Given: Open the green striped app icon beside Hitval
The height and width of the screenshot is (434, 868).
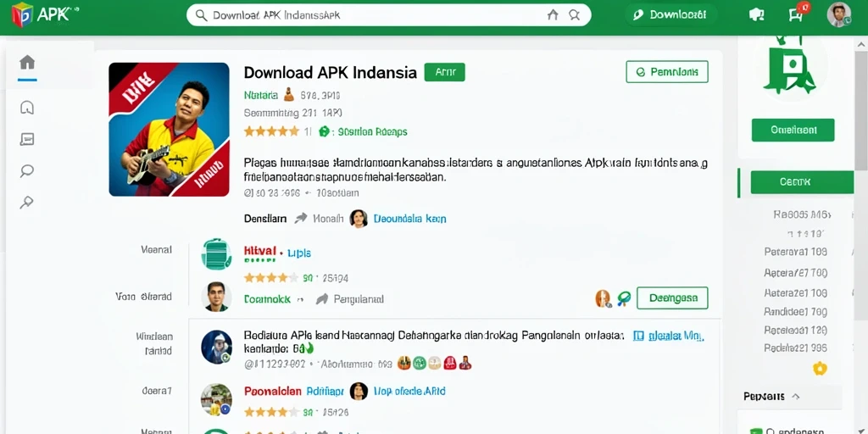Looking at the screenshot, I should click(x=216, y=254).
